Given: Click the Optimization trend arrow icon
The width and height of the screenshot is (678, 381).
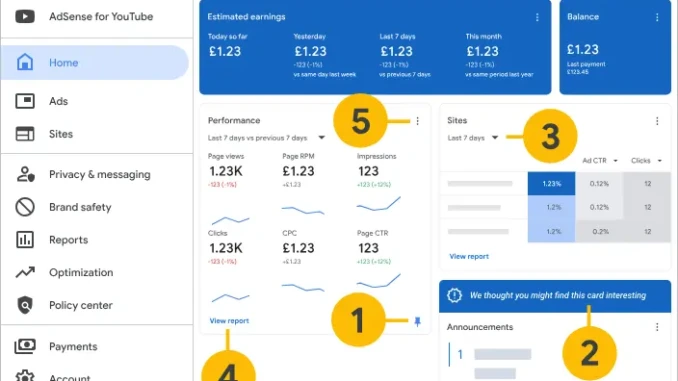Looking at the screenshot, I should pyautogui.click(x=25, y=272).
